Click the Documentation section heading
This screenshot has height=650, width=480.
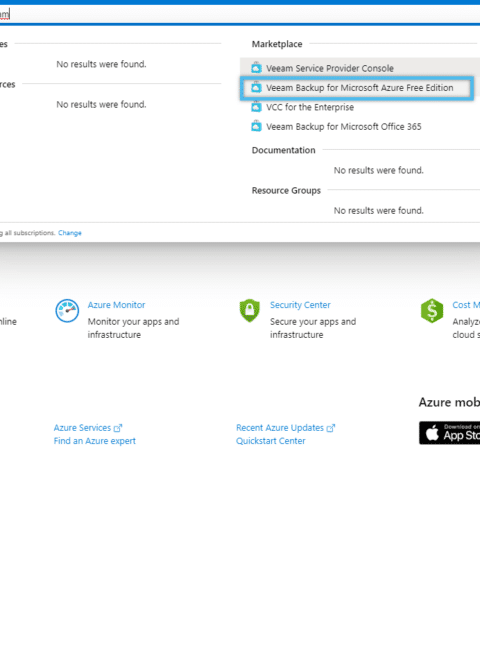(284, 150)
